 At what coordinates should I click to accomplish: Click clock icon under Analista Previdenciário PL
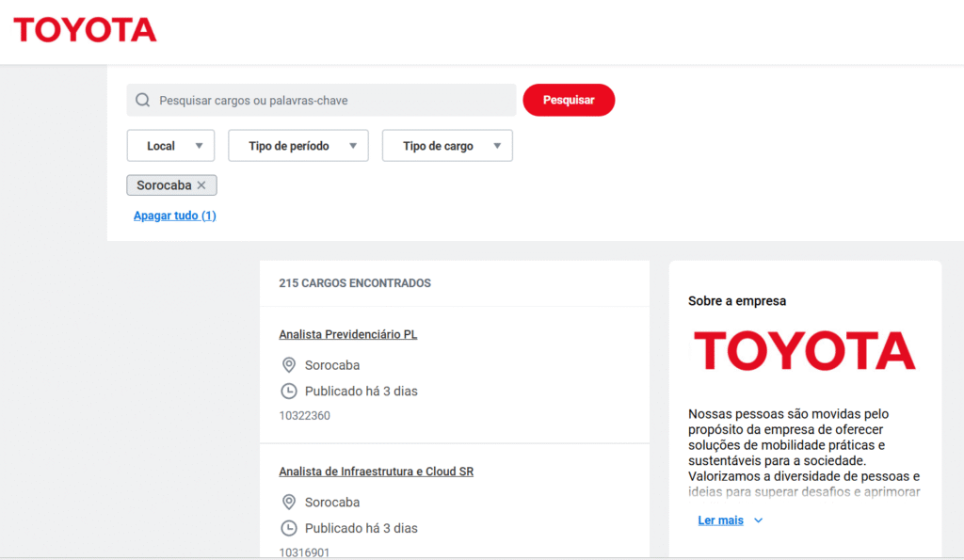click(x=289, y=391)
